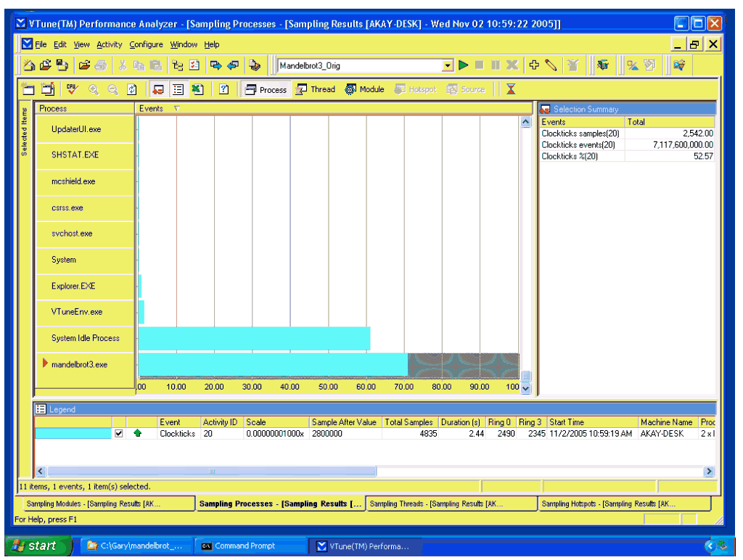The image size is (743, 560).
Task: Open the Events column sort dropdown
Action: coord(176,109)
